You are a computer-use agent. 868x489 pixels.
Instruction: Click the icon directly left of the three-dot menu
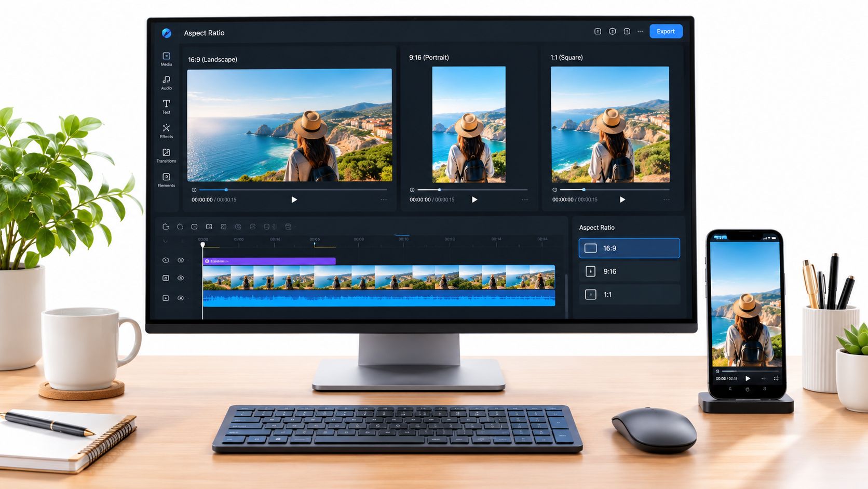[x=627, y=31]
